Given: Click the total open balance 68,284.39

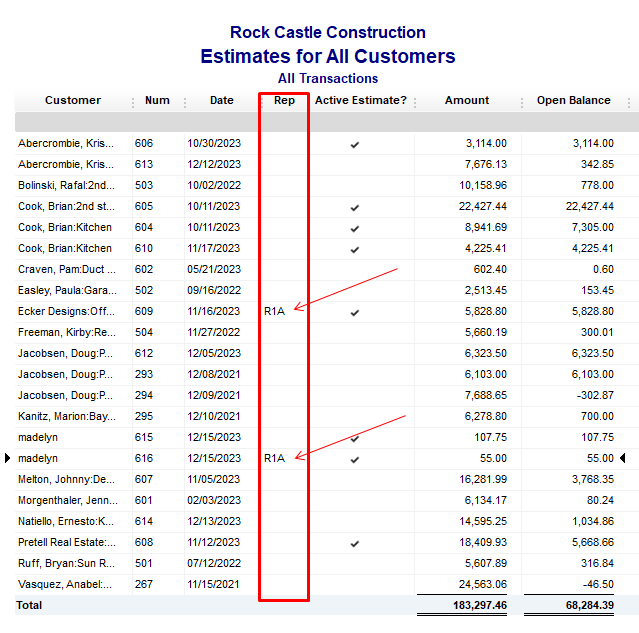Looking at the screenshot, I should 590,605.
